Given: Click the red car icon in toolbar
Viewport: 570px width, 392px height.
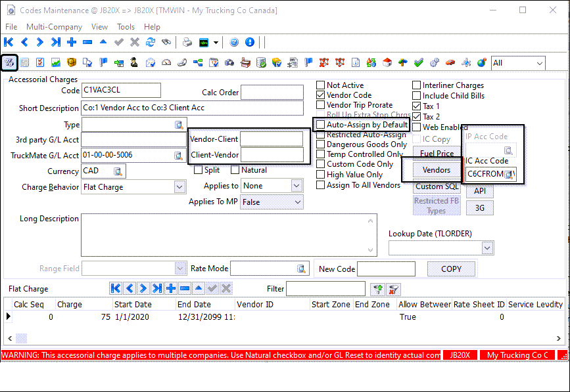Looking at the screenshot, I should point(450,63).
